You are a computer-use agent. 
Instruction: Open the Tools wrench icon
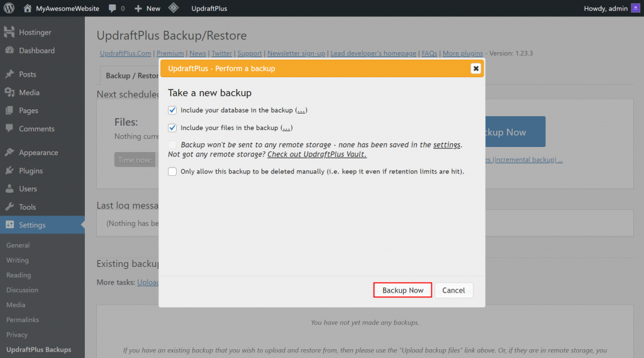coord(9,207)
